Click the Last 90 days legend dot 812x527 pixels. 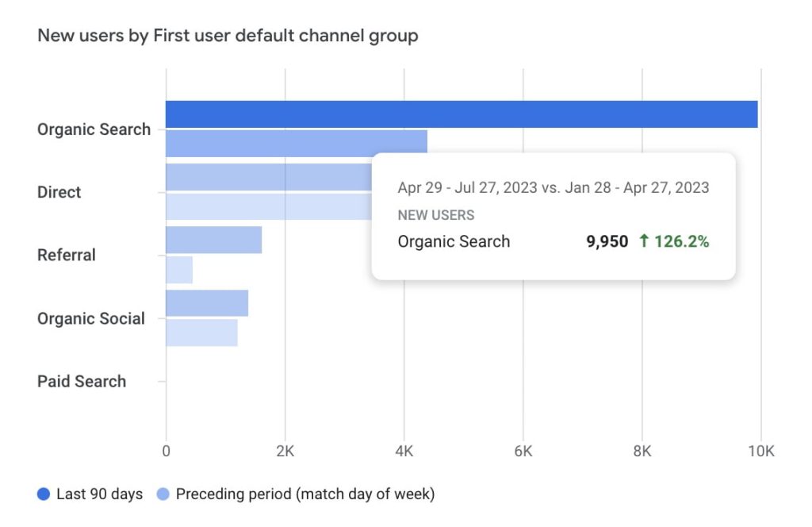coord(44,494)
